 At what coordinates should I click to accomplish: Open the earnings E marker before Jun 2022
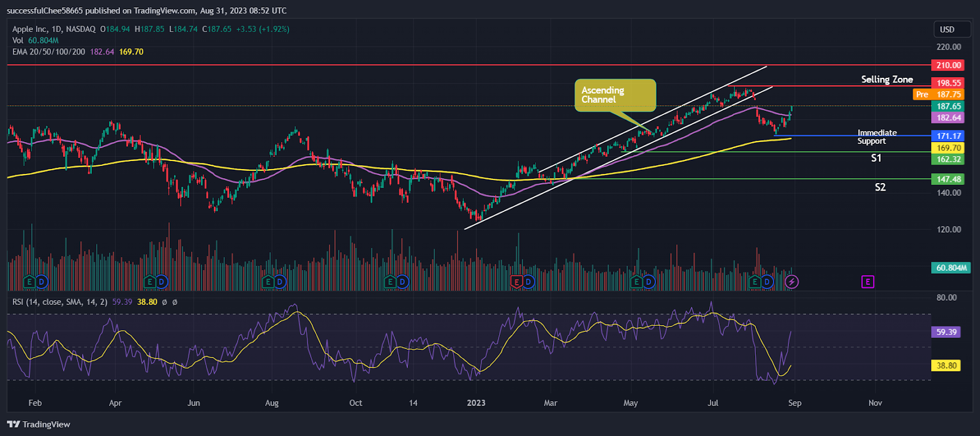(149, 282)
